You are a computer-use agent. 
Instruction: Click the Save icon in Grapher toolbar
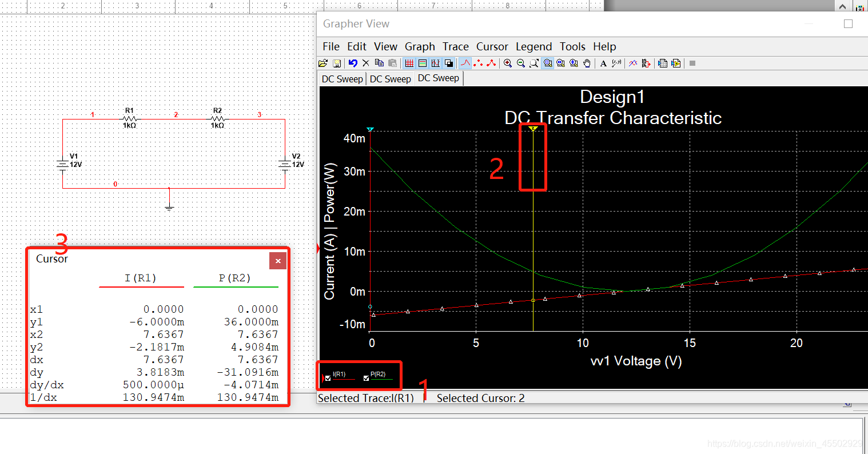tap(337, 63)
